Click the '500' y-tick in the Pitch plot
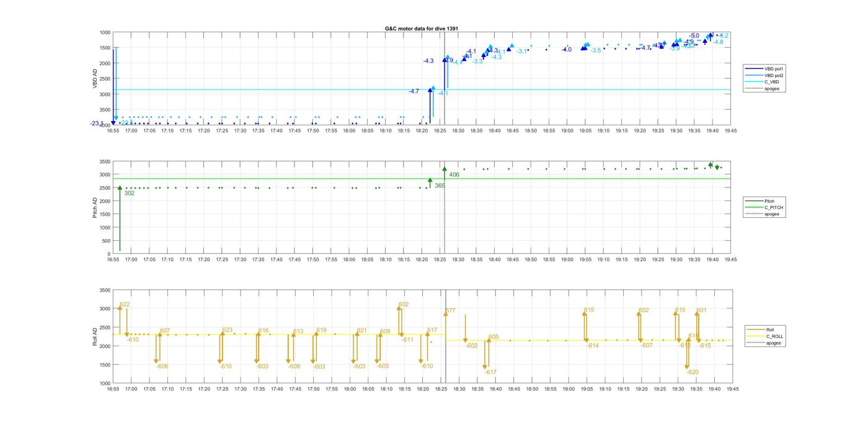 pyautogui.click(x=106, y=241)
